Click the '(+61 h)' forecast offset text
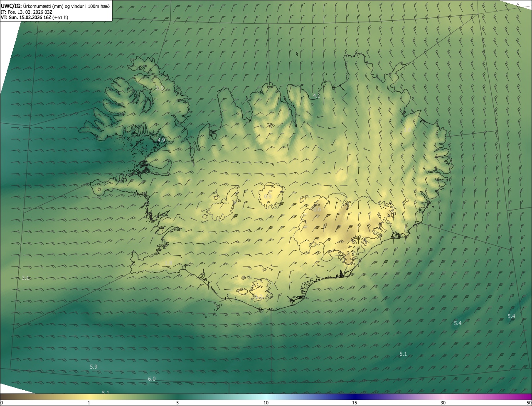Screen dimensions: 532x406 tap(60, 17)
